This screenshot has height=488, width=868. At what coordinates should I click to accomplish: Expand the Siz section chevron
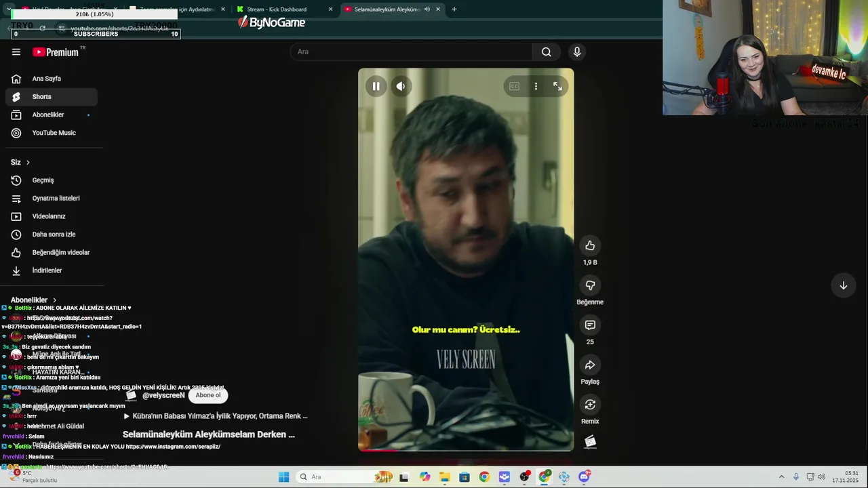[x=28, y=163]
